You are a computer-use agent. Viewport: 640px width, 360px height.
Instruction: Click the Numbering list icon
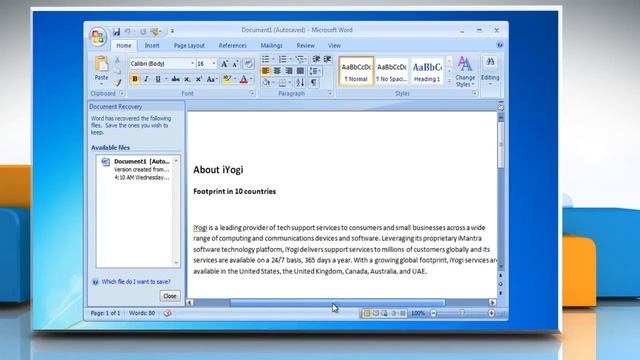click(282, 60)
